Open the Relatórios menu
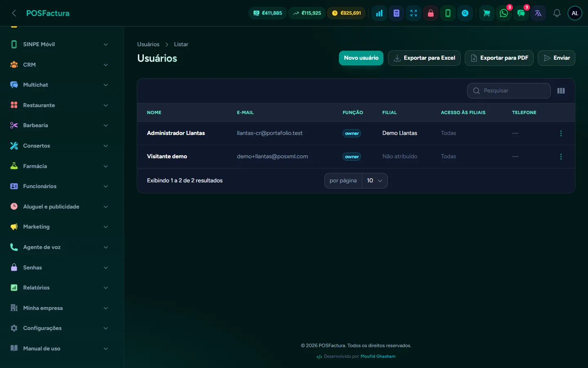The width and height of the screenshot is (588, 368). (x=60, y=287)
